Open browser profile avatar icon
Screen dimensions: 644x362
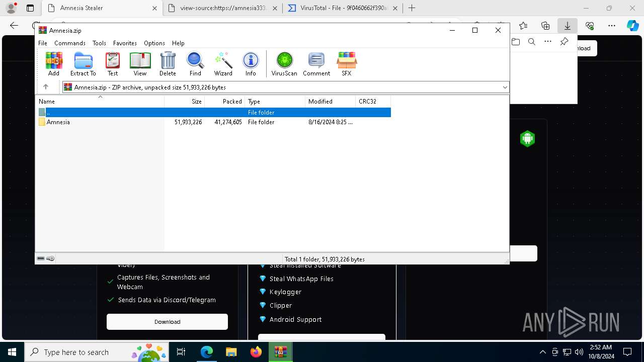point(11,8)
